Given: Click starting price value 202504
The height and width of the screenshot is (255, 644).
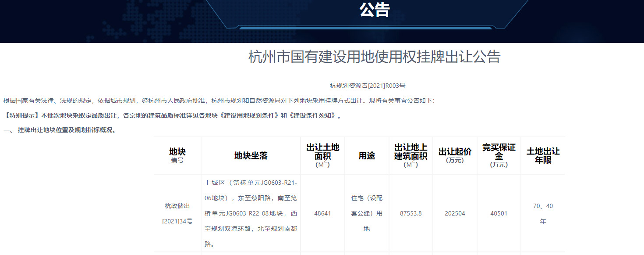Looking at the screenshot, I should 455,213.
